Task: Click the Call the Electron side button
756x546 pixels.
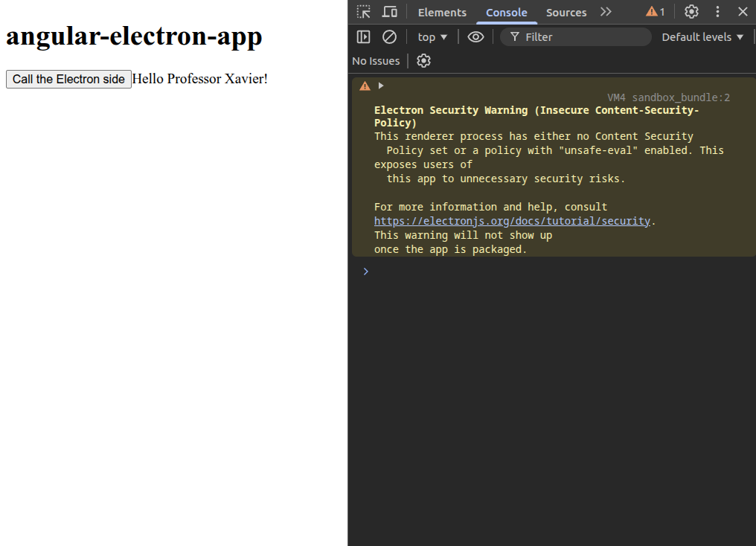Action: 68,79
